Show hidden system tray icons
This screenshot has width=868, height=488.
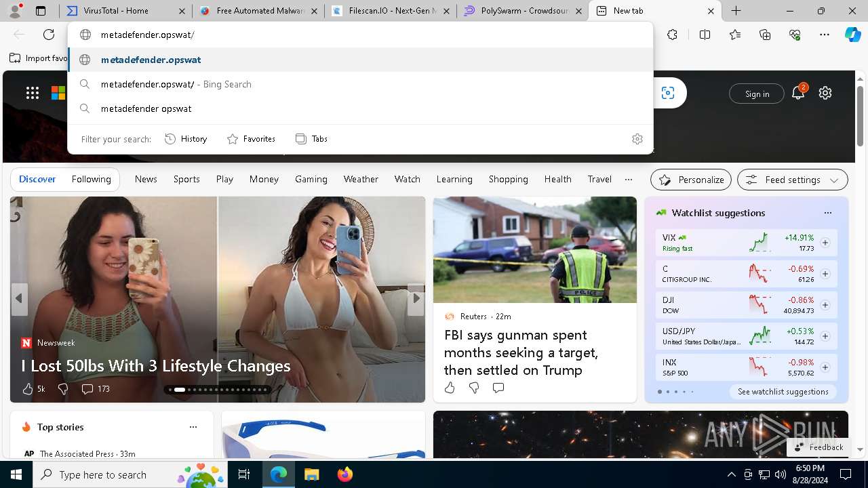(x=731, y=474)
